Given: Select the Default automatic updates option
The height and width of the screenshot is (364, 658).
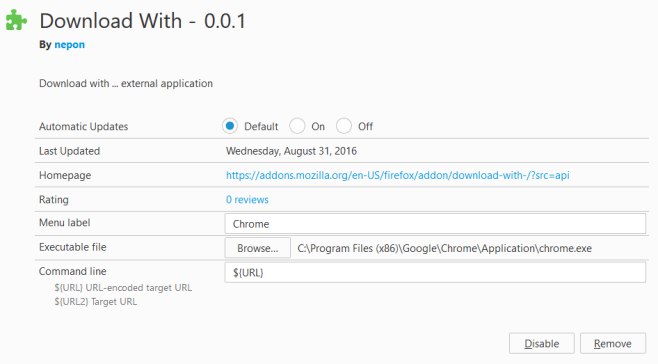Looking at the screenshot, I should [230, 126].
